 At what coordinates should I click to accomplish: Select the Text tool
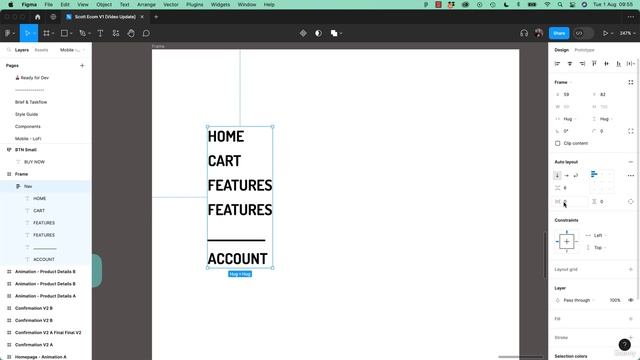100,33
